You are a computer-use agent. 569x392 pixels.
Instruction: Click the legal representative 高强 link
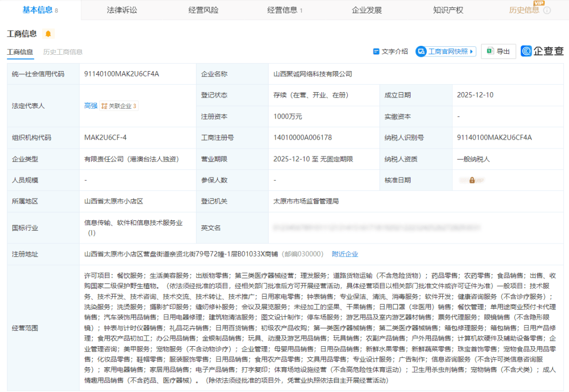pyautogui.click(x=91, y=106)
